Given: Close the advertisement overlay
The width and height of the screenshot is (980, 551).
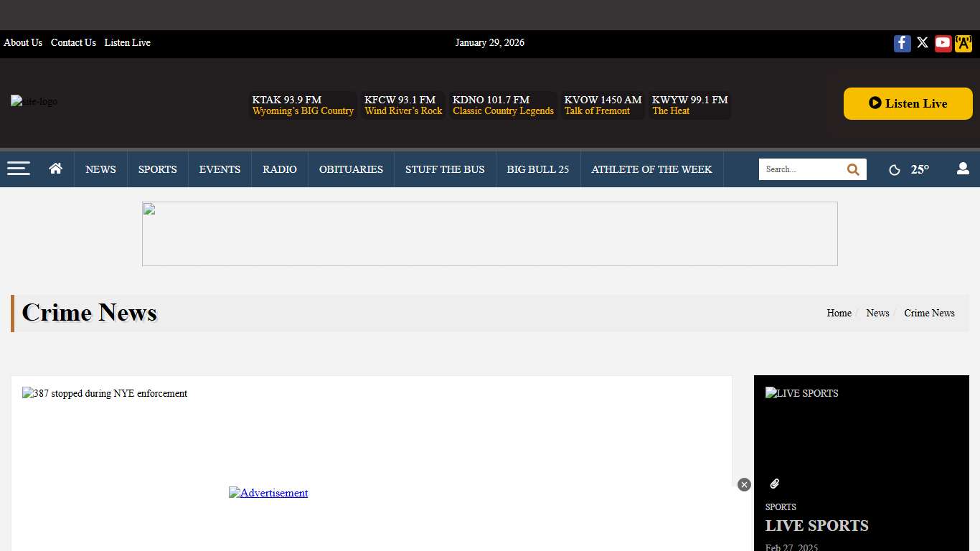Looking at the screenshot, I should coord(744,485).
